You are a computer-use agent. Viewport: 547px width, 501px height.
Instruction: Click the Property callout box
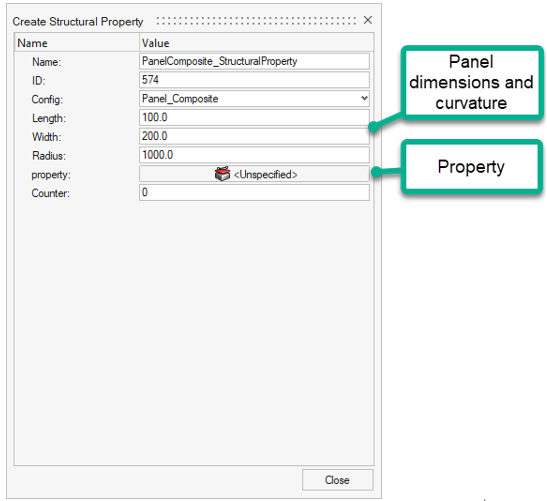pos(472,167)
